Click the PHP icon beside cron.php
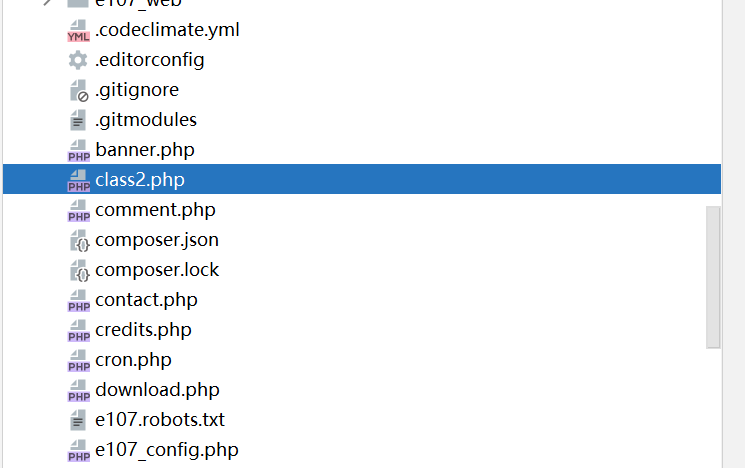This screenshot has width=745, height=468. (x=78, y=361)
